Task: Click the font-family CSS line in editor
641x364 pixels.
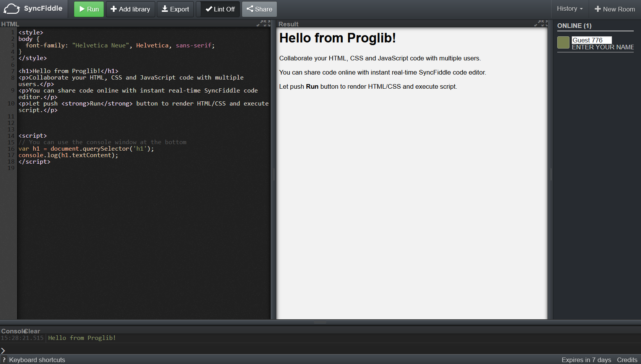Action: click(x=120, y=45)
